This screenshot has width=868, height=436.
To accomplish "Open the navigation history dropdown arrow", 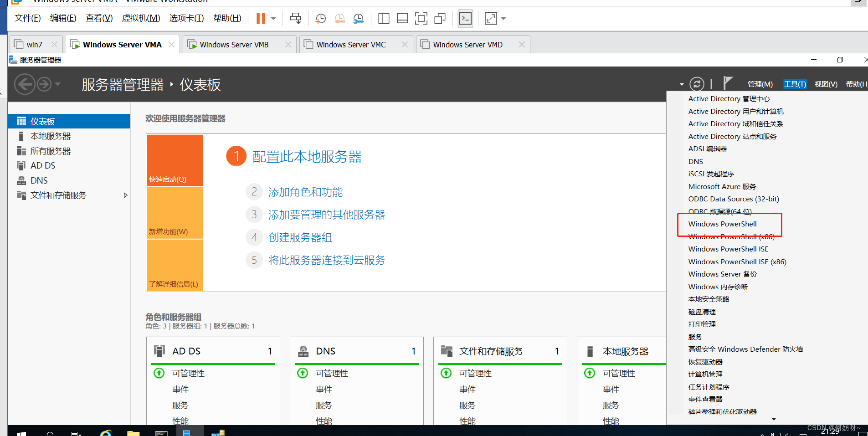I will pyautogui.click(x=58, y=84).
